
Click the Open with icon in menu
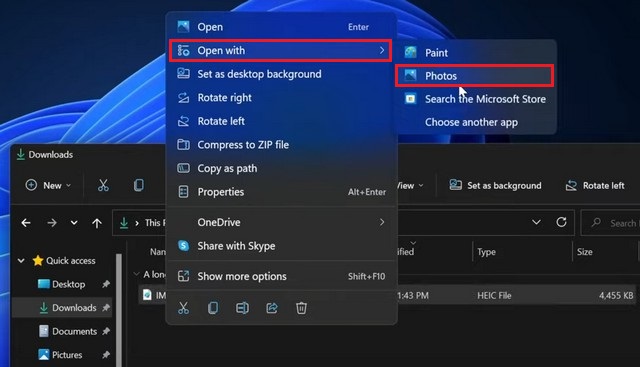click(183, 51)
